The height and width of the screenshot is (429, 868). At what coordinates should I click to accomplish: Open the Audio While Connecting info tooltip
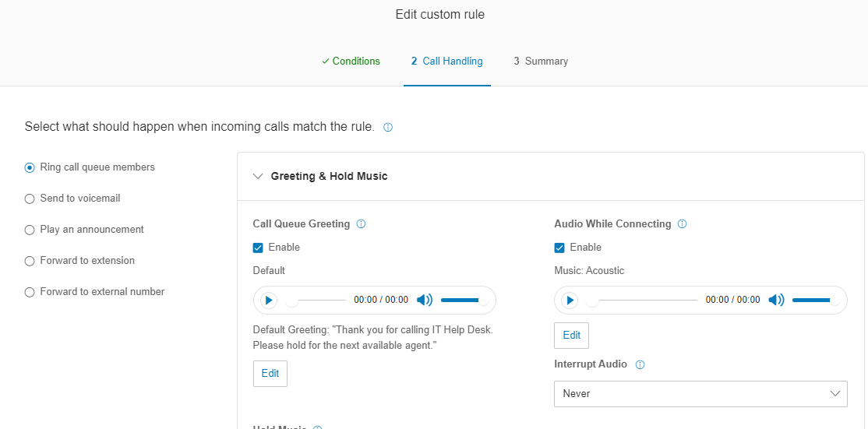click(x=682, y=224)
